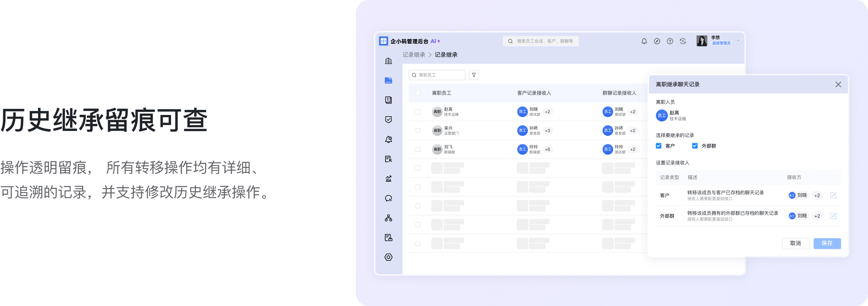Expand +3 receivers in 吴兴 row
The image size is (868, 306).
tap(548, 131)
